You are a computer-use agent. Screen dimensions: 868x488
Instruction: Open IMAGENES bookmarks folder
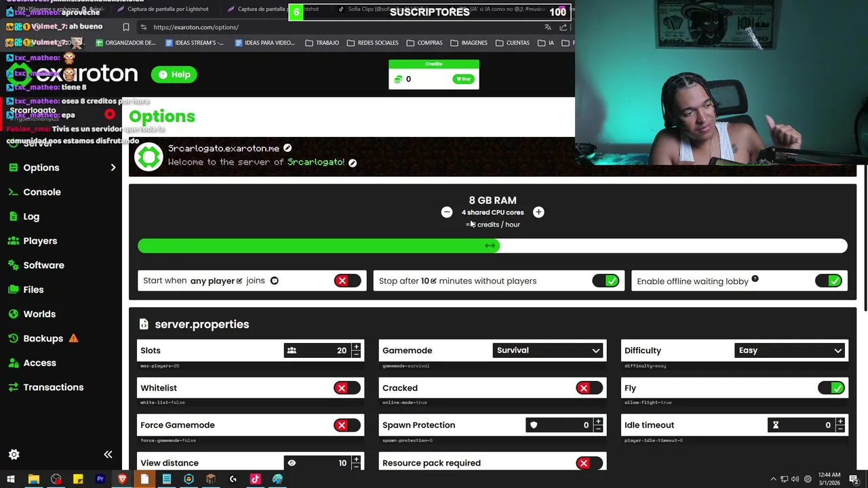[x=469, y=43]
